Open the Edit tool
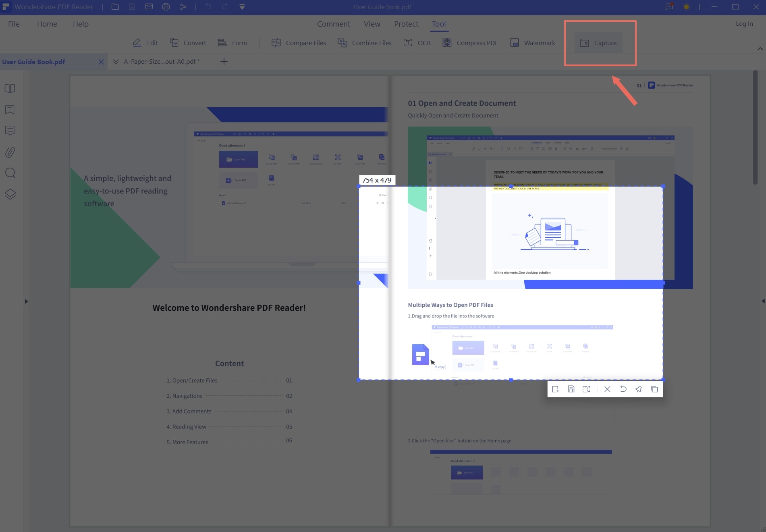This screenshot has width=766, height=532. pyautogui.click(x=145, y=43)
